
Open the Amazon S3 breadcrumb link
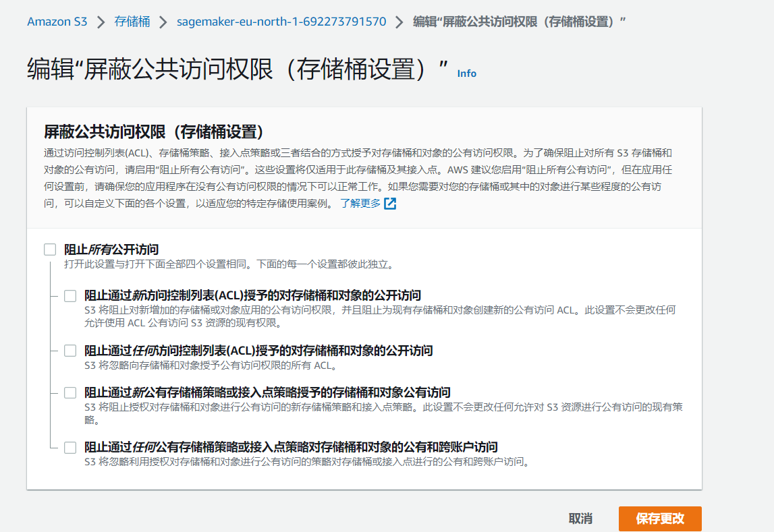click(57, 22)
